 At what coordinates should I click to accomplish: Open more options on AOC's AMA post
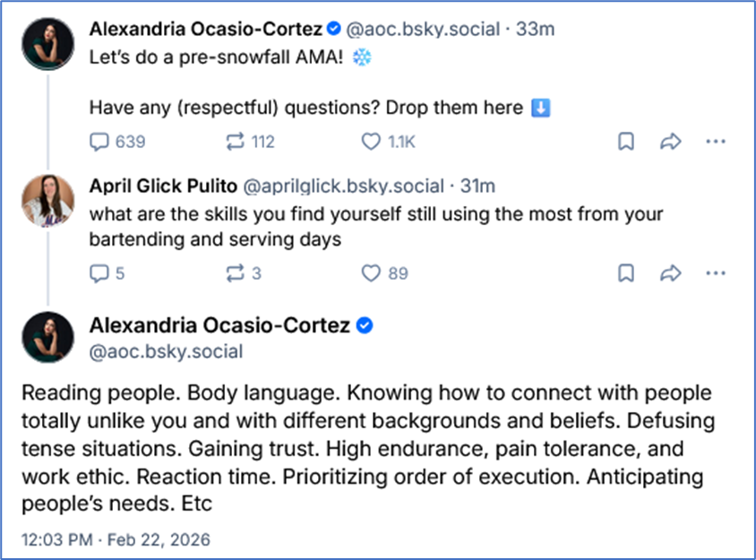pos(715,142)
